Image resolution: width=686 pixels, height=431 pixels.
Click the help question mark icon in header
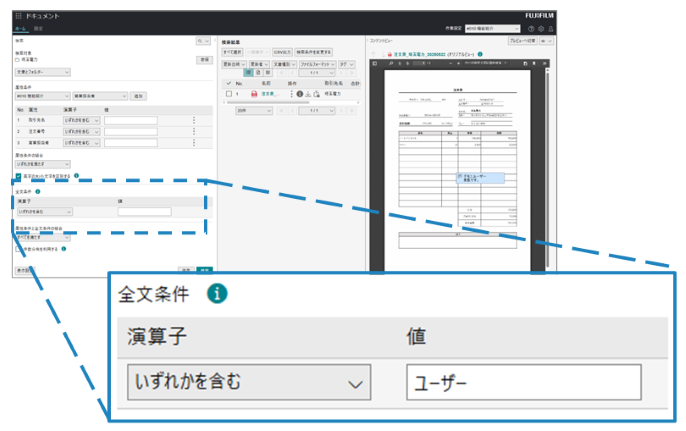(x=529, y=29)
